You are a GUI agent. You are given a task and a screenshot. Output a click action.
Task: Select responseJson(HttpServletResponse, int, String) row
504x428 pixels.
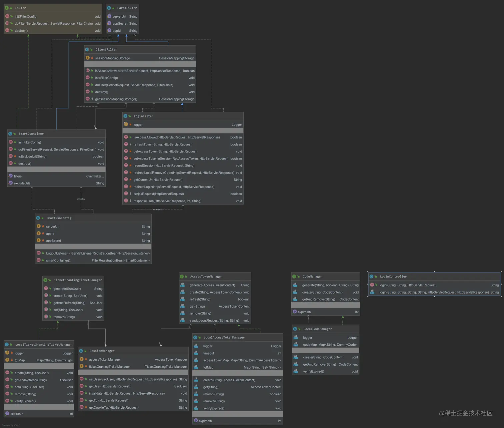(183, 201)
